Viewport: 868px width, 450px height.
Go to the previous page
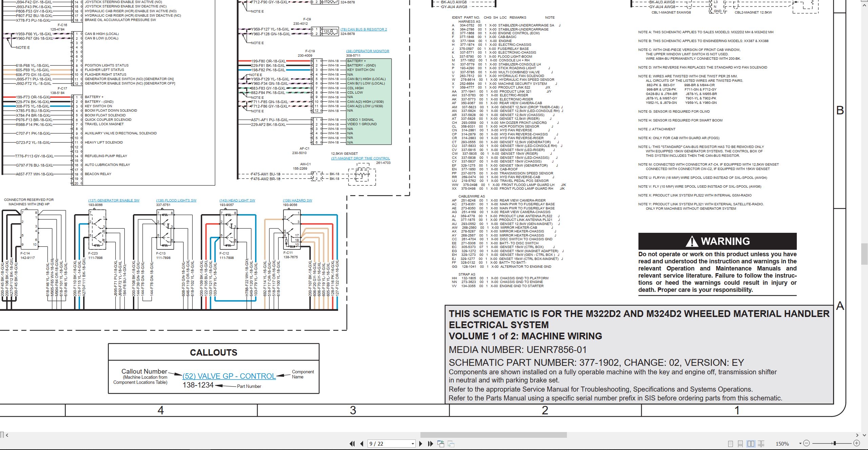pos(361,444)
